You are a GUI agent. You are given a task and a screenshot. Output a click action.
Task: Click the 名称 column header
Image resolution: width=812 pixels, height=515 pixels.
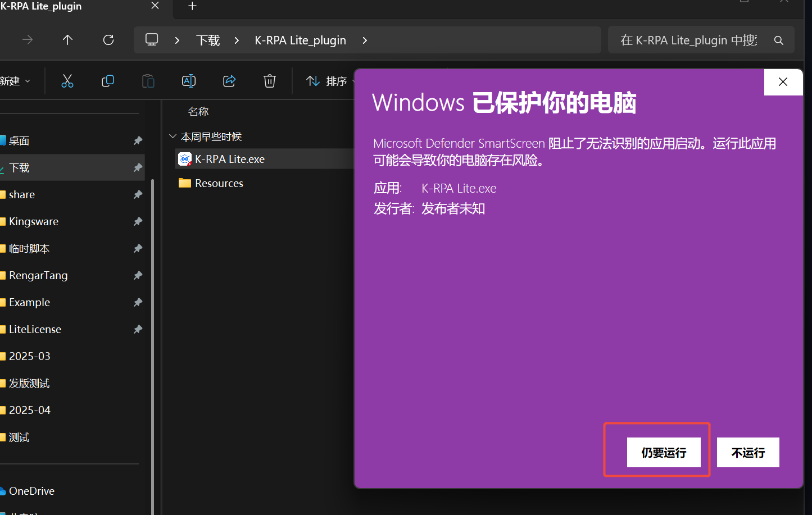coord(198,112)
